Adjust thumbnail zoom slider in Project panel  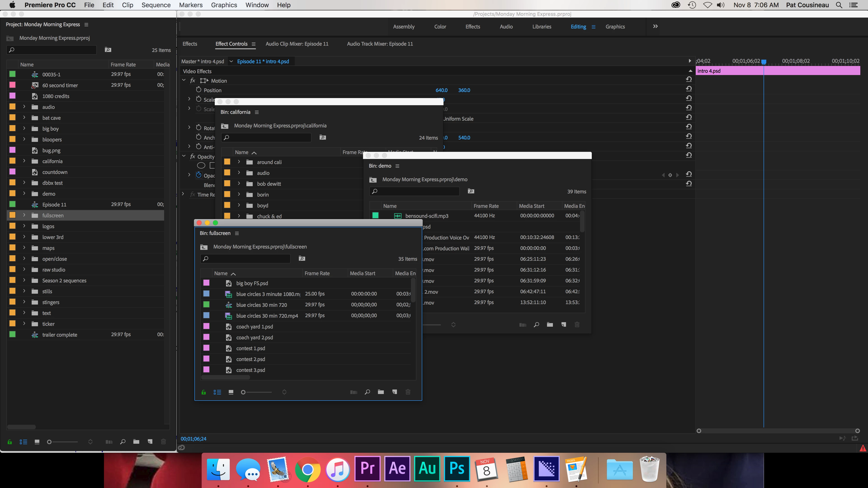coord(50,441)
